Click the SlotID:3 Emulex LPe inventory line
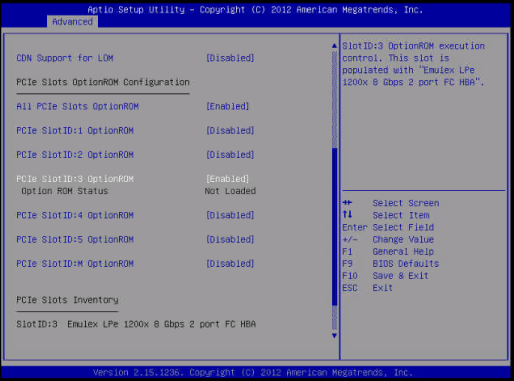Image resolution: width=514 pixels, height=381 pixels. pos(136,324)
